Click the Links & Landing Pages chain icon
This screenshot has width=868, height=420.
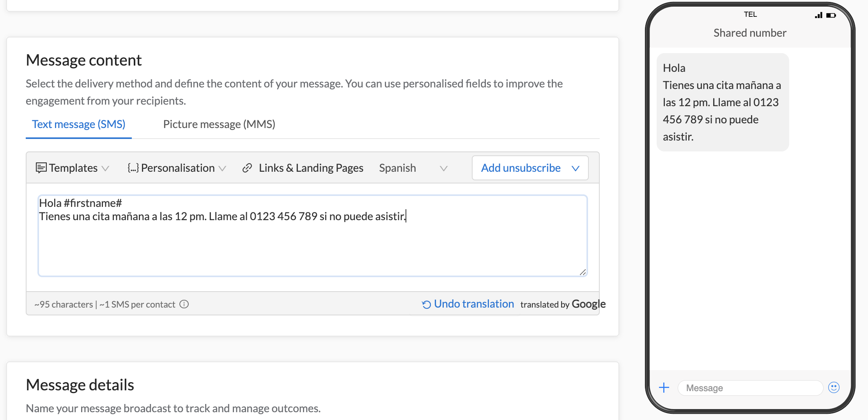(247, 168)
